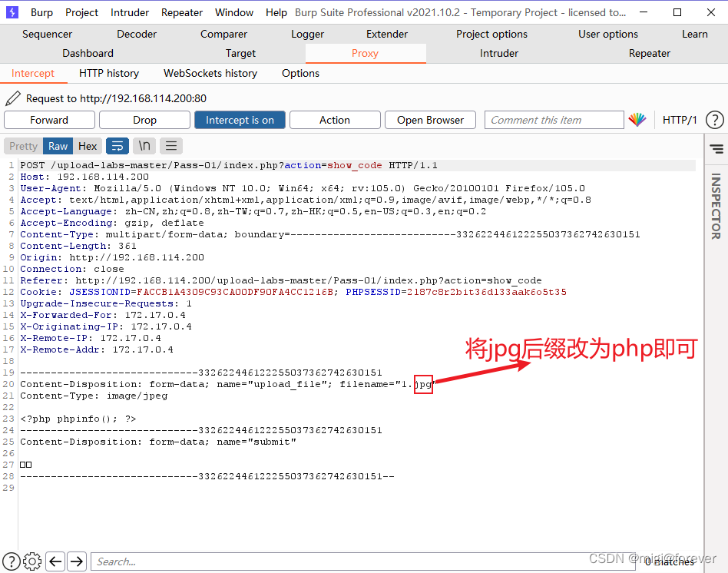
Task: Open the Repeater menu in menu bar
Action: point(182,12)
